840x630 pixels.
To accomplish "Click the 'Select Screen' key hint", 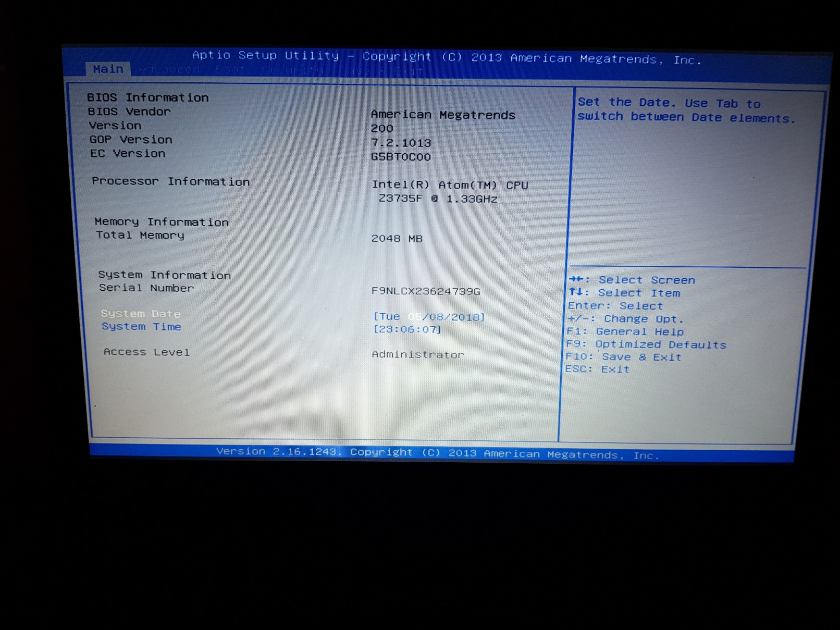I will pyautogui.click(x=632, y=280).
